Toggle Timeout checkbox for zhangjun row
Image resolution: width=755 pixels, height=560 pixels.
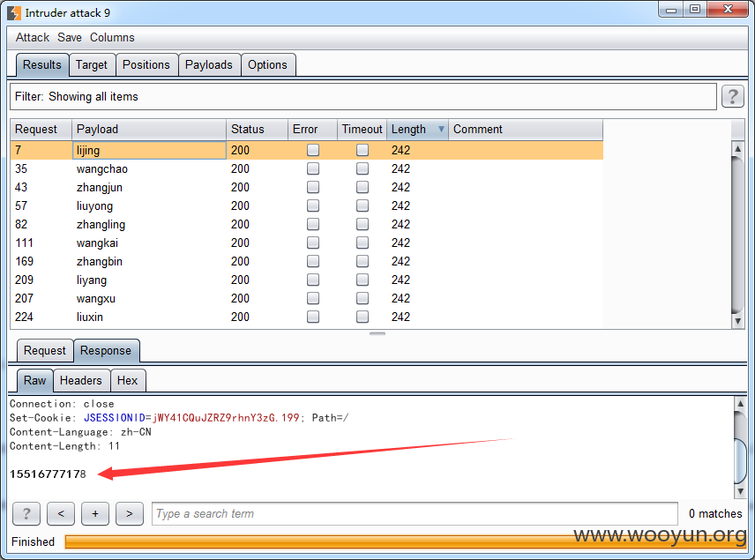pyautogui.click(x=363, y=187)
